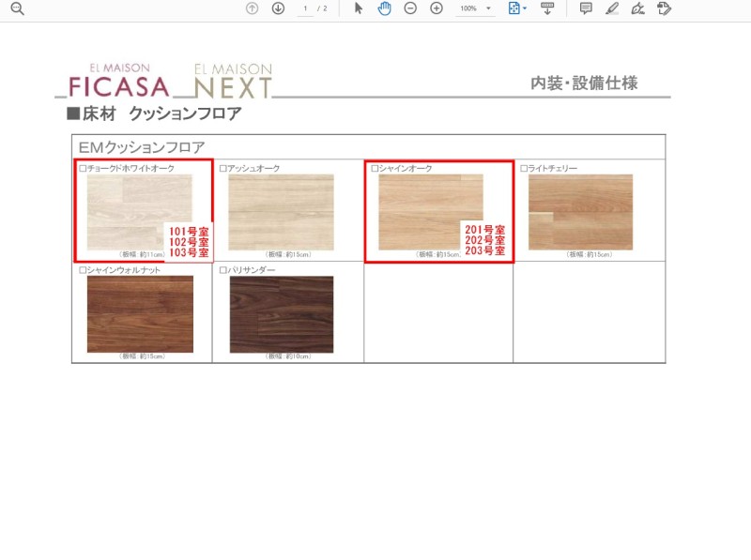Click the EL MAISON NEXT logo
Image resolution: width=751 pixels, height=560 pixels.
pos(233,82)
